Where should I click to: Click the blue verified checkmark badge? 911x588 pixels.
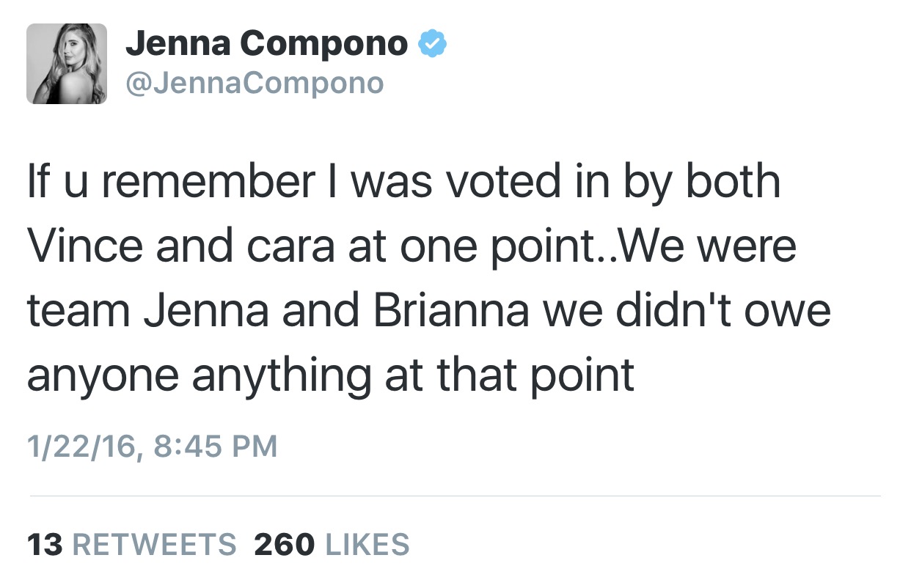(x=433, y=45)
